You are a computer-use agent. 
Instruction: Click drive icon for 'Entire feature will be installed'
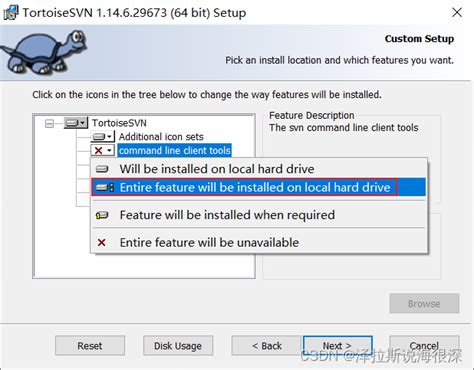105,187
